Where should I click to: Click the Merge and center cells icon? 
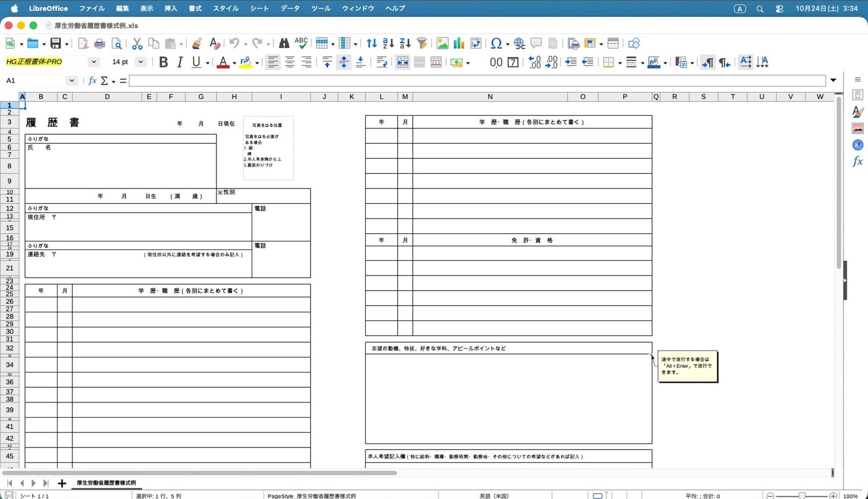[402, 62]
